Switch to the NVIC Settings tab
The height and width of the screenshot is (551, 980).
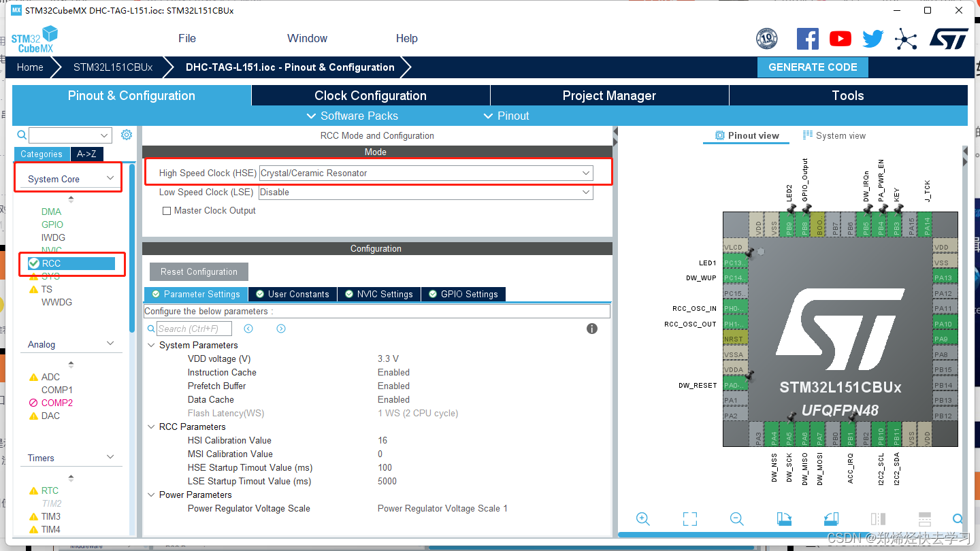379,295
